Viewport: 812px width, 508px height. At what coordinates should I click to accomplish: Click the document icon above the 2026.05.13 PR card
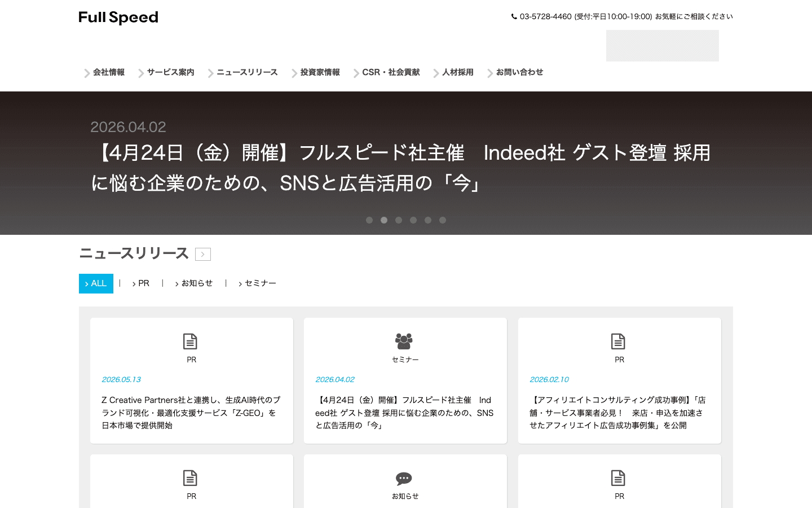190,341
